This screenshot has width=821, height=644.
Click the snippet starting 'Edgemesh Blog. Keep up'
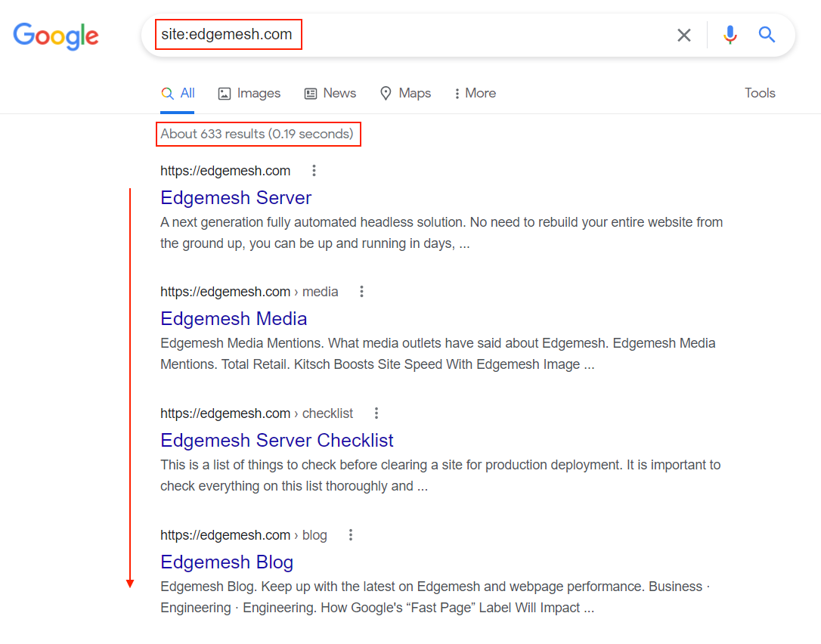click(x=435, y=597)
